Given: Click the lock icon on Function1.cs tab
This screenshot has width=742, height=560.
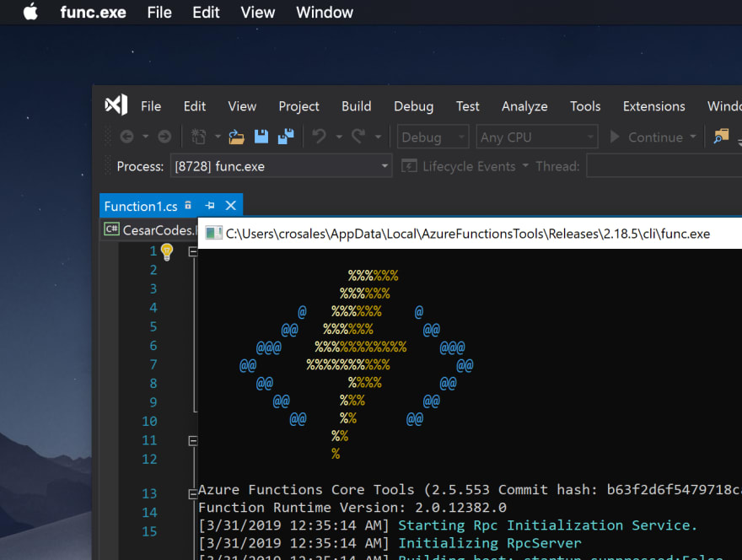Looking at the screenshot, I should point(188,206).
